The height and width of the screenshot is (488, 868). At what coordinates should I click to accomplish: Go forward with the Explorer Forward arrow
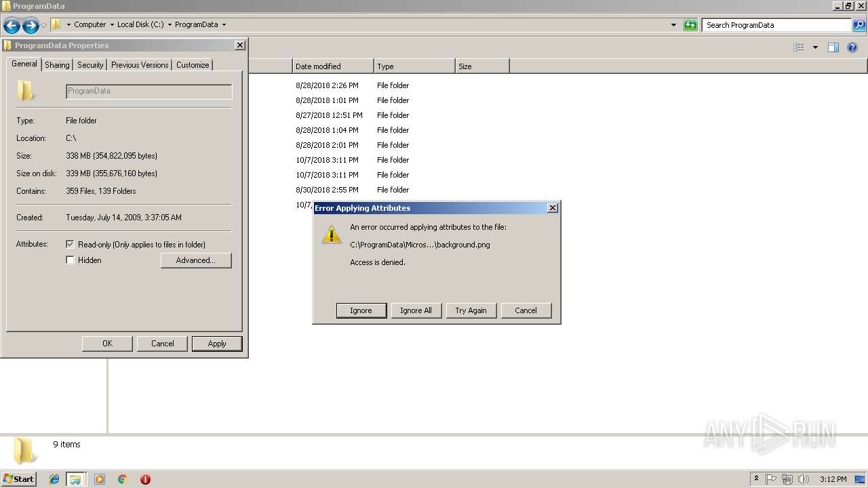[31, 26]
